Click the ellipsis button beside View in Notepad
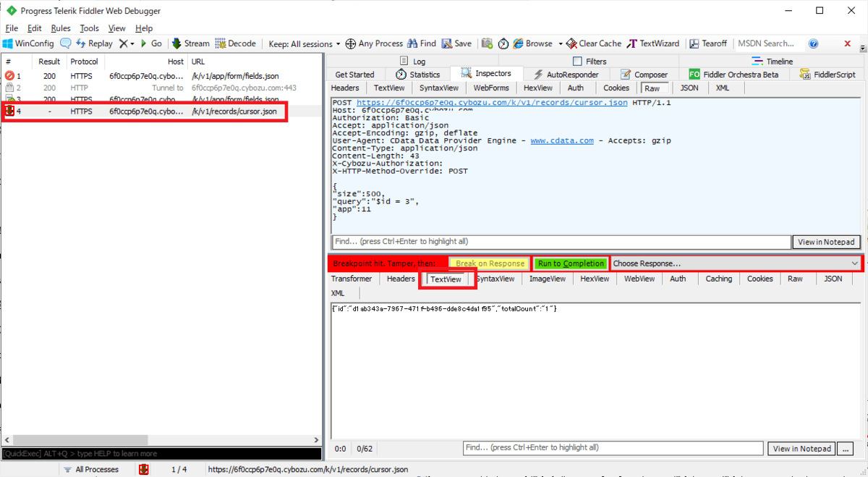Viewport: 868px width, 477px height. point(845,449)
